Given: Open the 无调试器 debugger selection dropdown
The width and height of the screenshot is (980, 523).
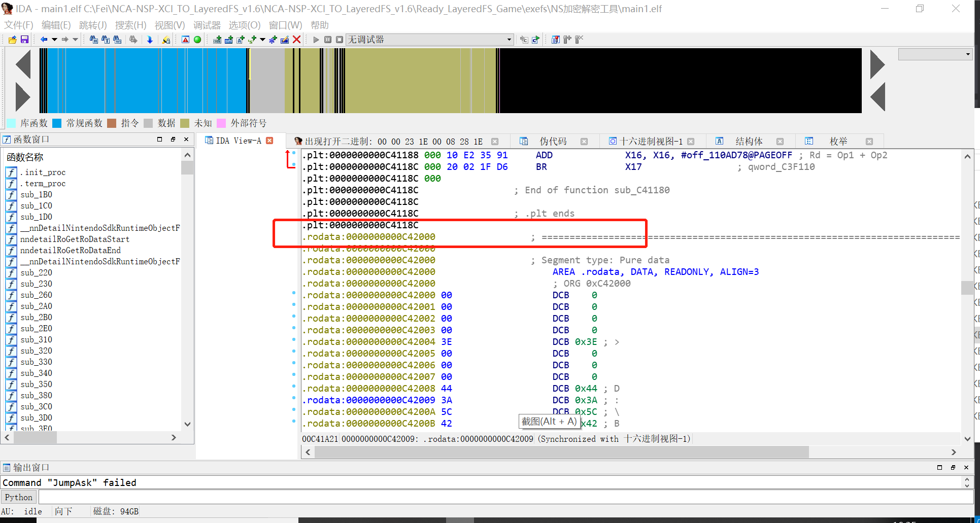Looking at the screenshot, I should (429, 40).
